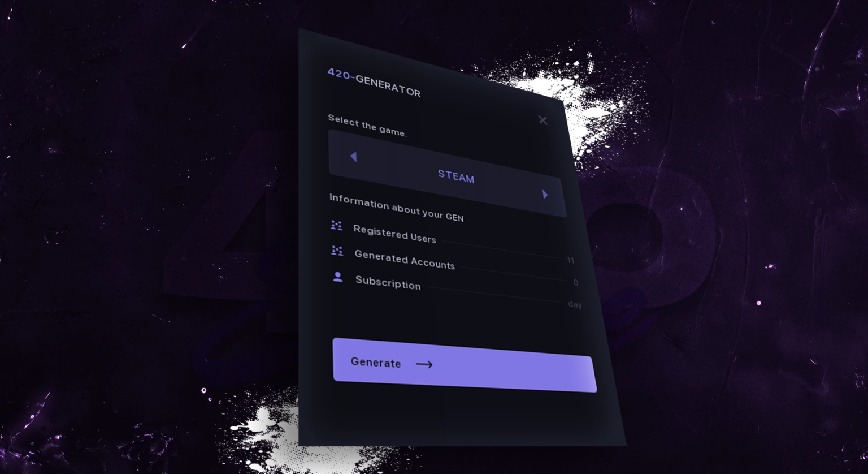
Task: Click the 420-GENERATOR title text
Action: click(374, 83)
